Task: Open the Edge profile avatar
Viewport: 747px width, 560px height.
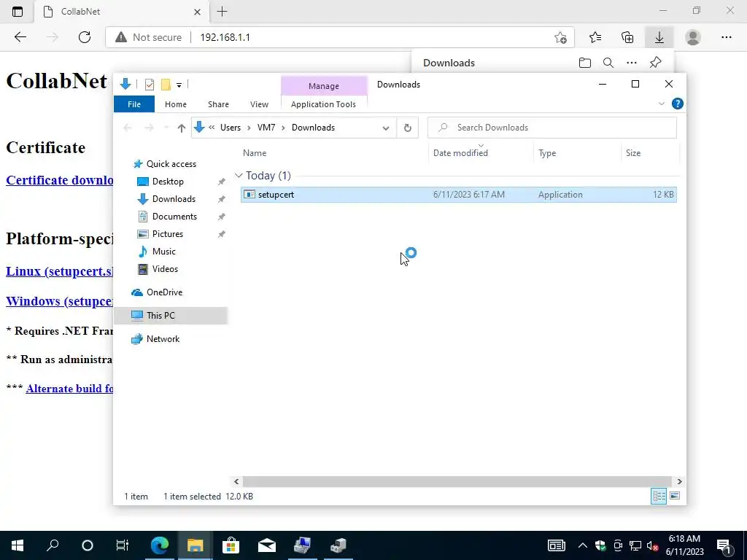Action: [693, 37]
